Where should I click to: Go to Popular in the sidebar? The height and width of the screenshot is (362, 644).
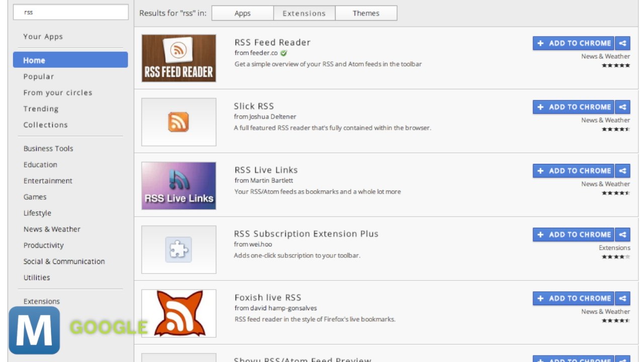39,76
